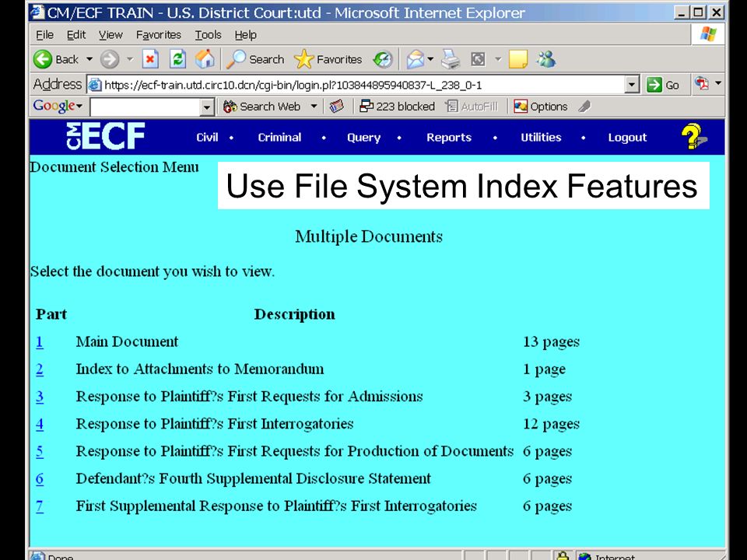The image size is (747, 560).
Task: Click the 'Main Document' description text
Action: tap(127, 341)
